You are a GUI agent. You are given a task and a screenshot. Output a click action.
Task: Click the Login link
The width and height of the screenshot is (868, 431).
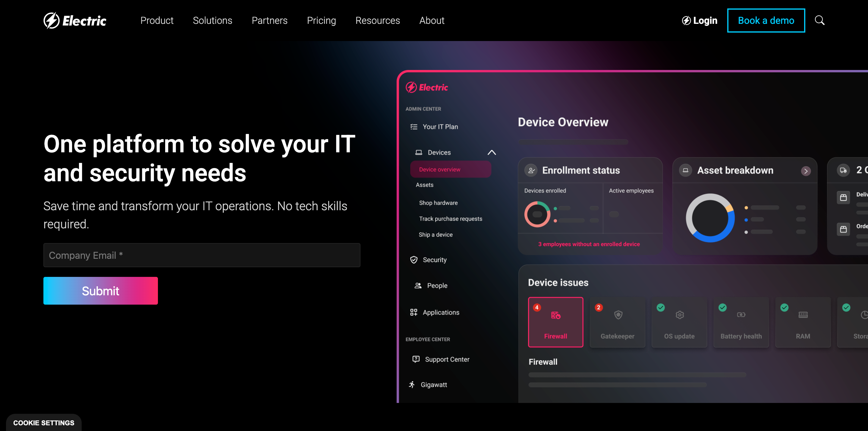coord(700,21)
